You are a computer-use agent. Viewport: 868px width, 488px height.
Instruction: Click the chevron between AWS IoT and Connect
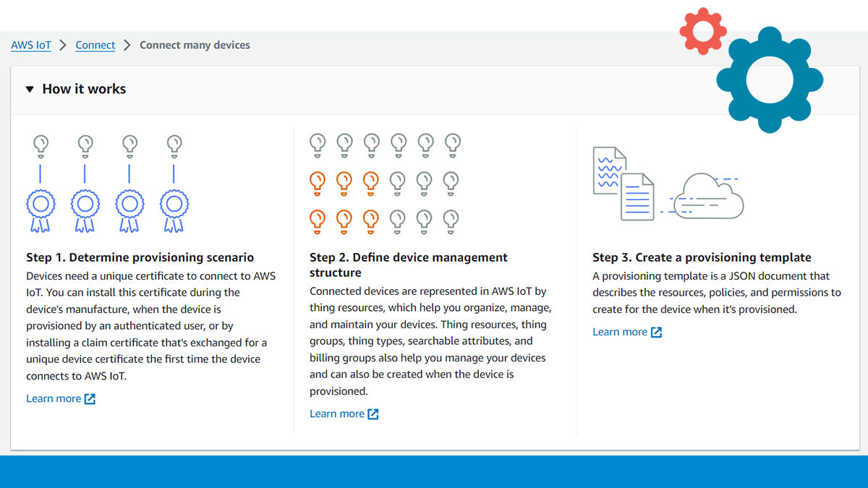click(64, 45)
